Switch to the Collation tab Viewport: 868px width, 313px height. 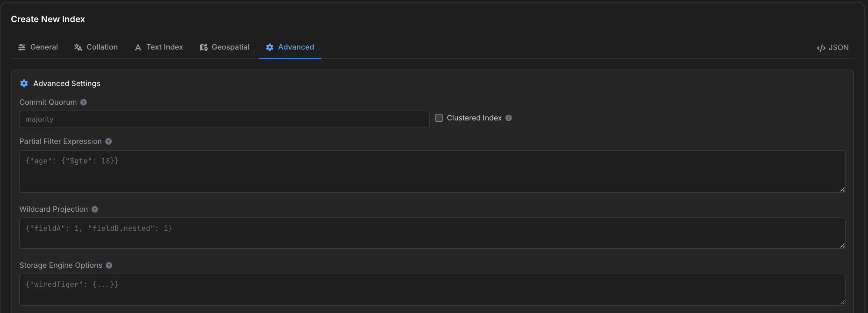[96, 47]
